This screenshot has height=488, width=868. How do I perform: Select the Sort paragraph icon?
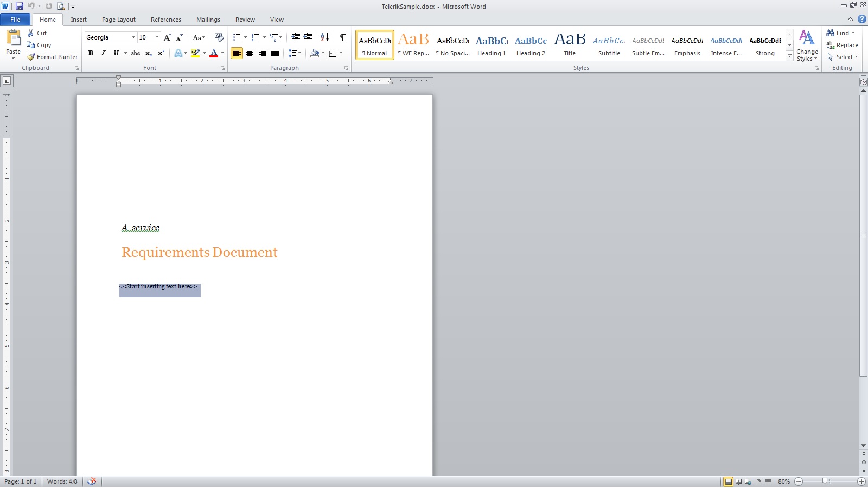click(x=324, y=37)
